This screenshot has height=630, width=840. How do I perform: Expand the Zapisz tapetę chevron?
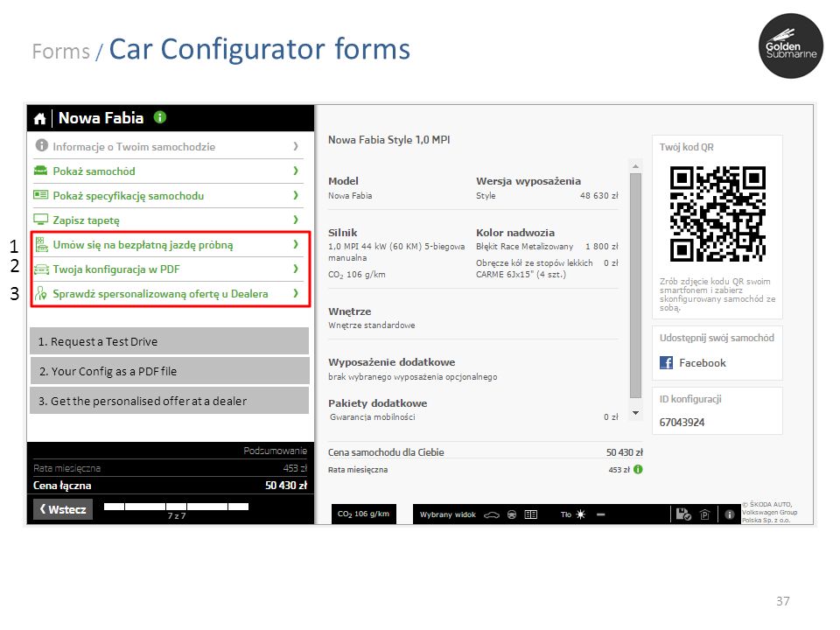pyautogui.click(x=296, y=220)
